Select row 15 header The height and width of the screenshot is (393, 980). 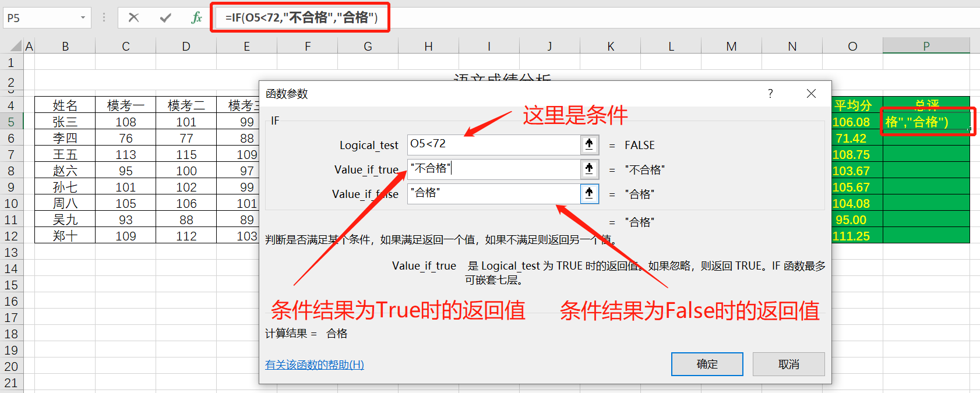click(11, 285)
